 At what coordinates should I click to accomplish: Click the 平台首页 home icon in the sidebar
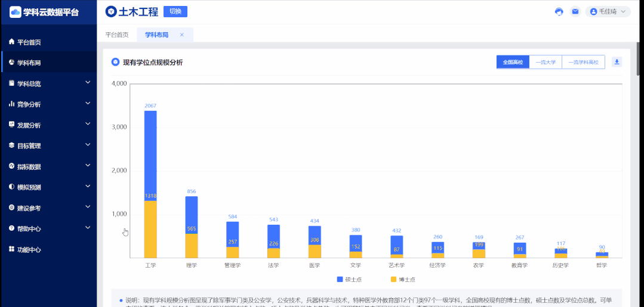tap(11, 42)
